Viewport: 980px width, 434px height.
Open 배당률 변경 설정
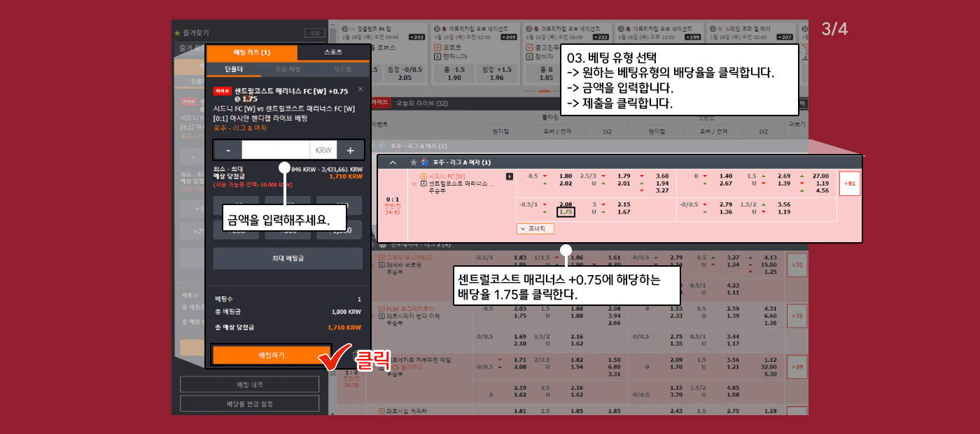click(249, 403)
